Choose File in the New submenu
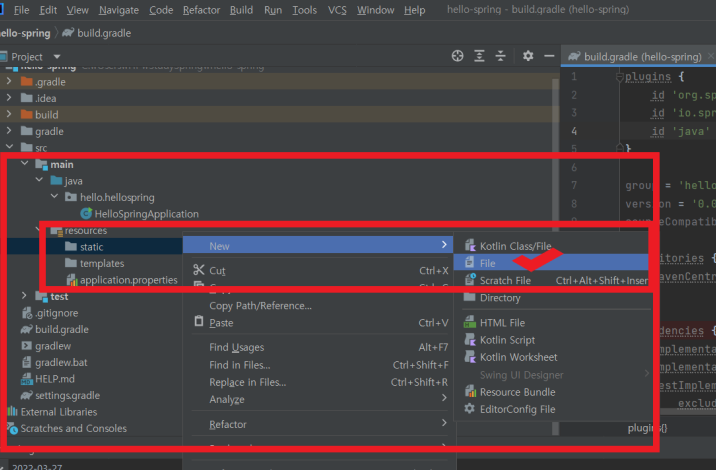 pos(551,263)
